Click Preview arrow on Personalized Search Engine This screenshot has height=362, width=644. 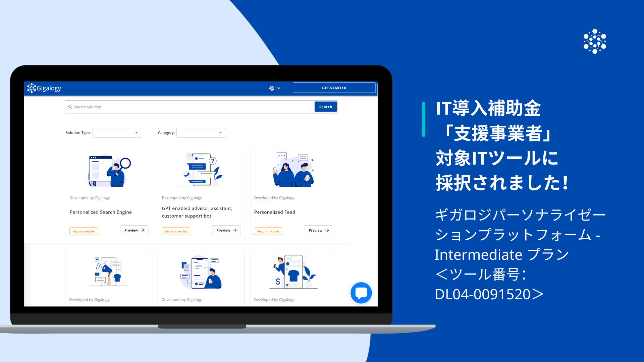point(134,230)
